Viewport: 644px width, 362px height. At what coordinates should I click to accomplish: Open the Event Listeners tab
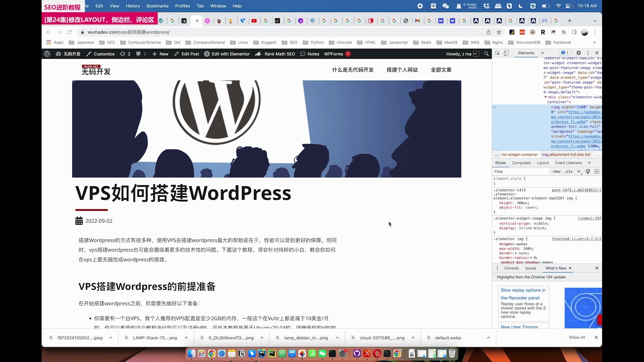[x=568, y=163]
